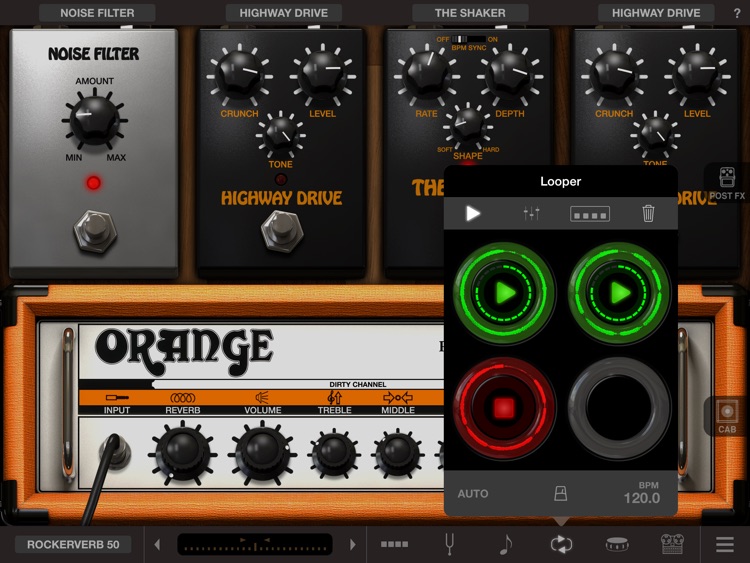Open first HIGHWAY DRIVE slot selector
750x563 pixels.
coord(284,13)
